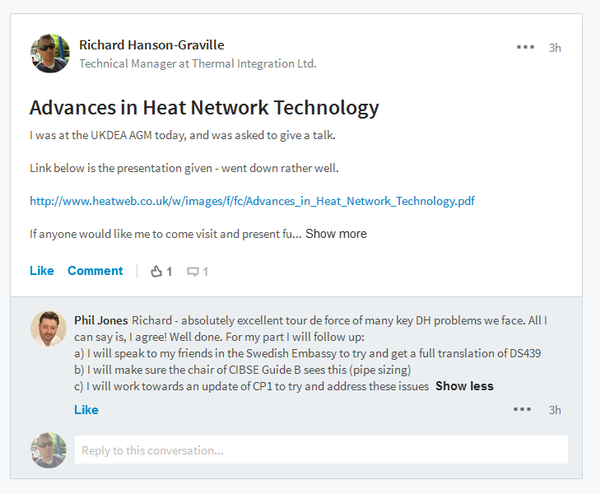The image size is (600, 494).
Task: Click the comment bubble count icon
Action: pyautogui.click(x=193, y=272)
